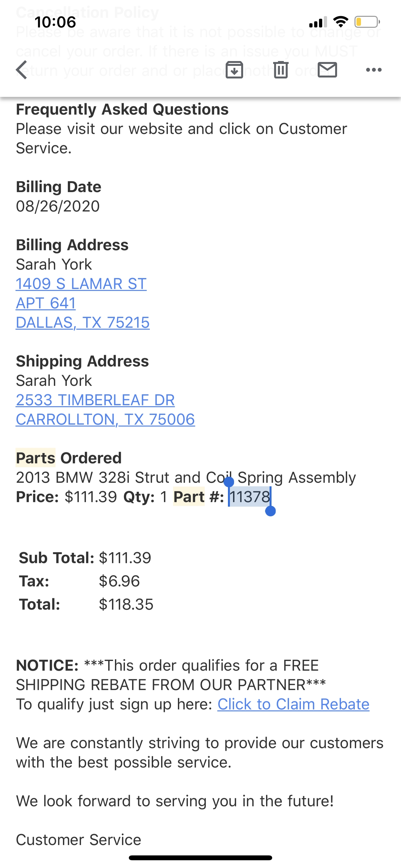Image resolution: width=401 pixels, height=868 pixels.
Task: Mark email unread with the envelope icon
Action: coord(327,70)
